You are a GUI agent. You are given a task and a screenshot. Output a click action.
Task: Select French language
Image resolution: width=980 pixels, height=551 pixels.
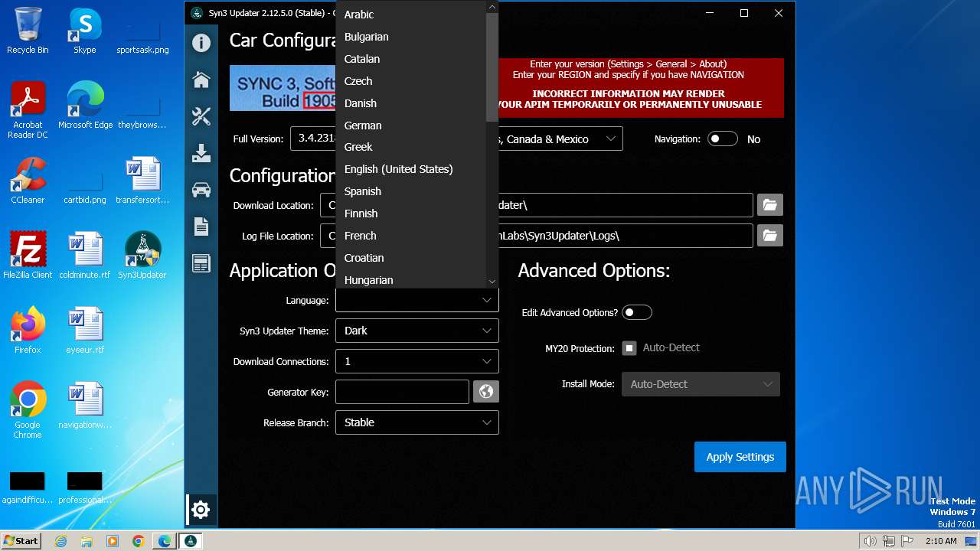pyautogui.click(x=411, y=236)
